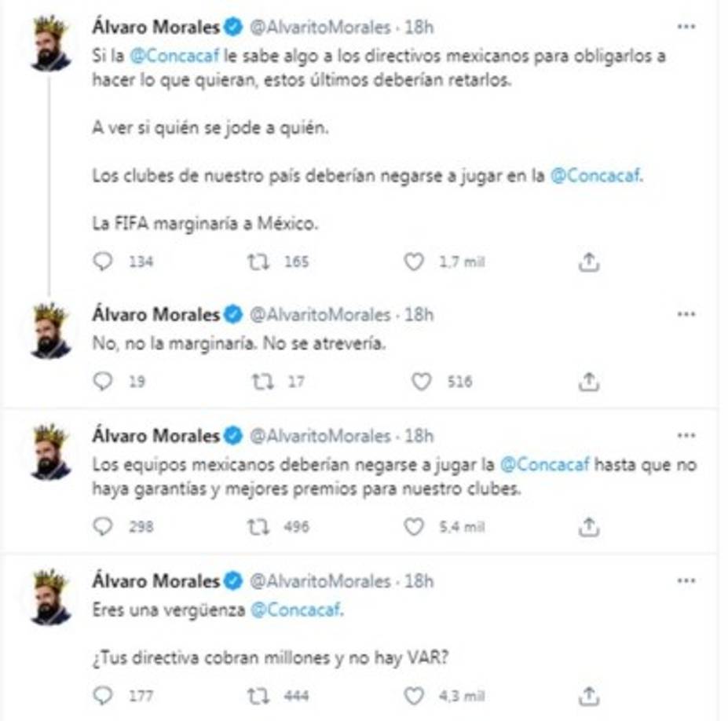Like the tweet with 1.7 mil likes
Viewport: 728px width, 721px height.
coord(414,262)
